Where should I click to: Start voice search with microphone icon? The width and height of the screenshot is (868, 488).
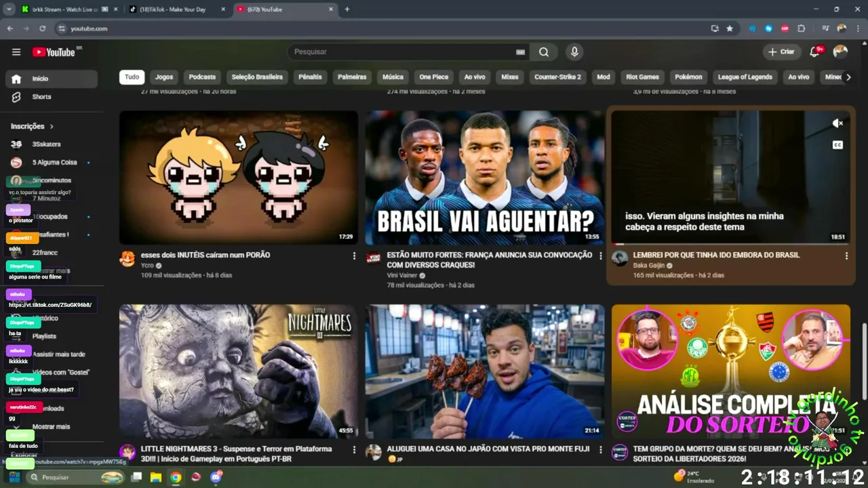(574, 52)
